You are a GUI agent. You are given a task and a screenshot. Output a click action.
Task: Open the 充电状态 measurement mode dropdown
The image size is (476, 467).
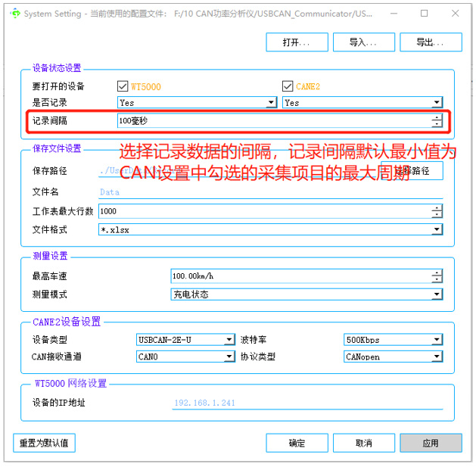click(306, 294)
